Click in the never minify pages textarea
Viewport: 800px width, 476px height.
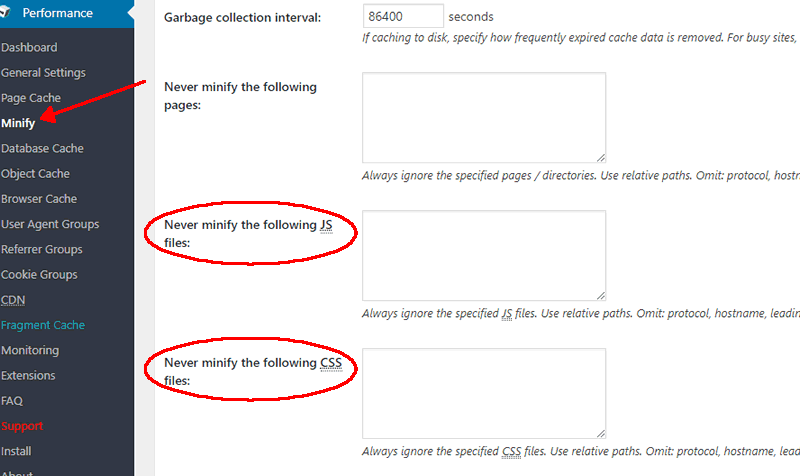[x=484, y=118]
